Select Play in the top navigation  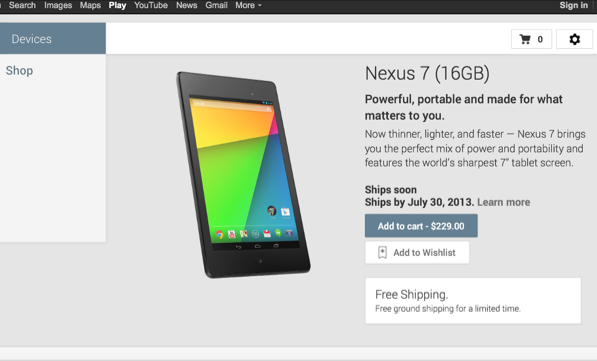[x=117, y=5]
